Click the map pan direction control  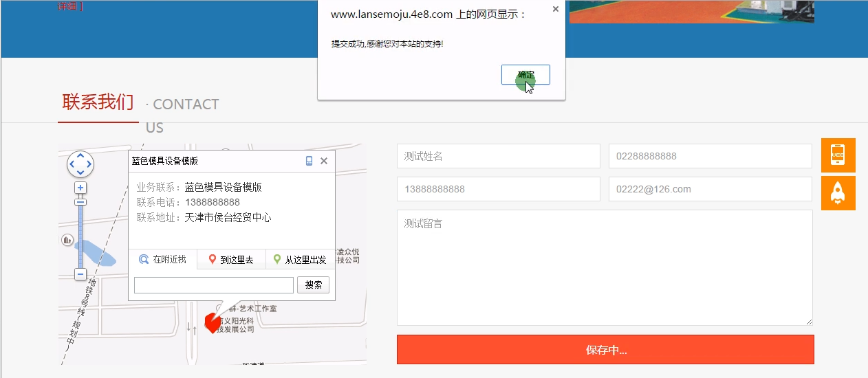pos(80,164)
